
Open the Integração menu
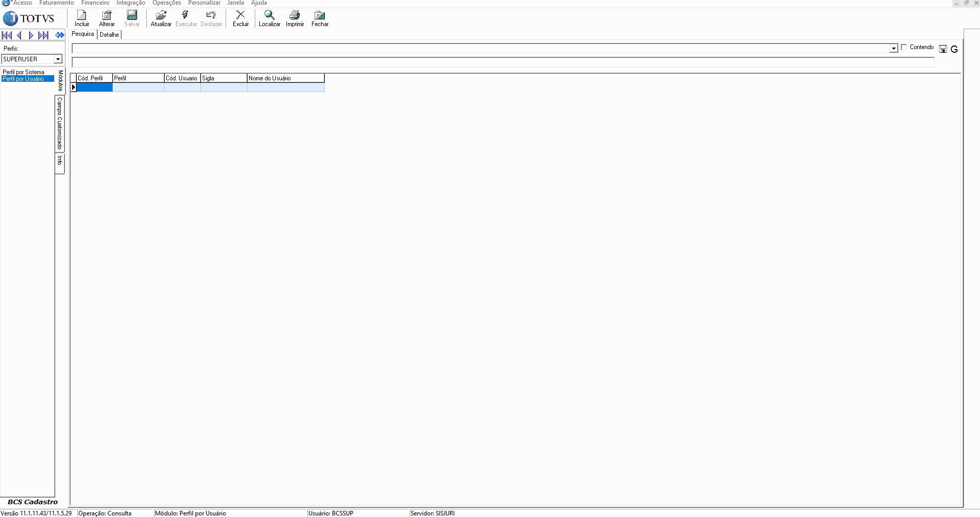pos(131,3)
